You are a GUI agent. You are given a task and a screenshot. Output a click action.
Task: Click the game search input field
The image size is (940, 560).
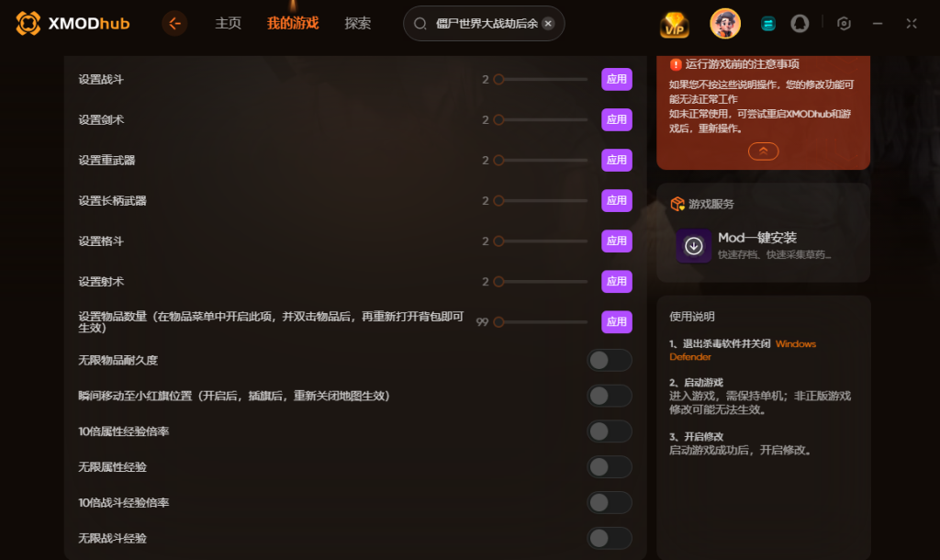(x=484, y=23)
